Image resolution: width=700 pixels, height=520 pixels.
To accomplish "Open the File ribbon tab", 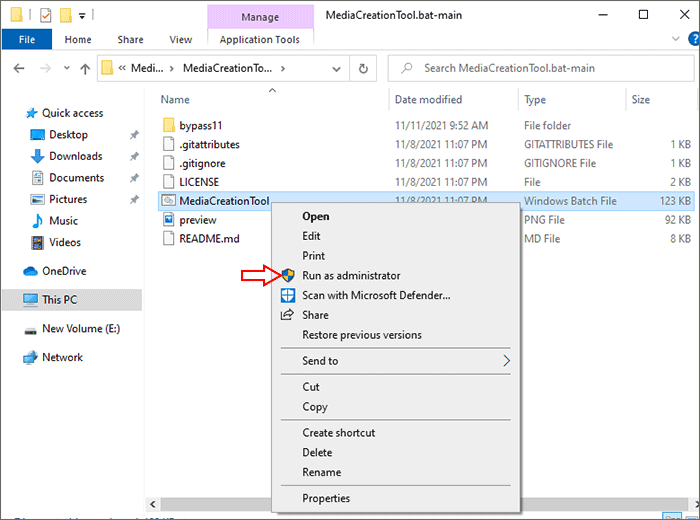I will (x=27, y=39).
